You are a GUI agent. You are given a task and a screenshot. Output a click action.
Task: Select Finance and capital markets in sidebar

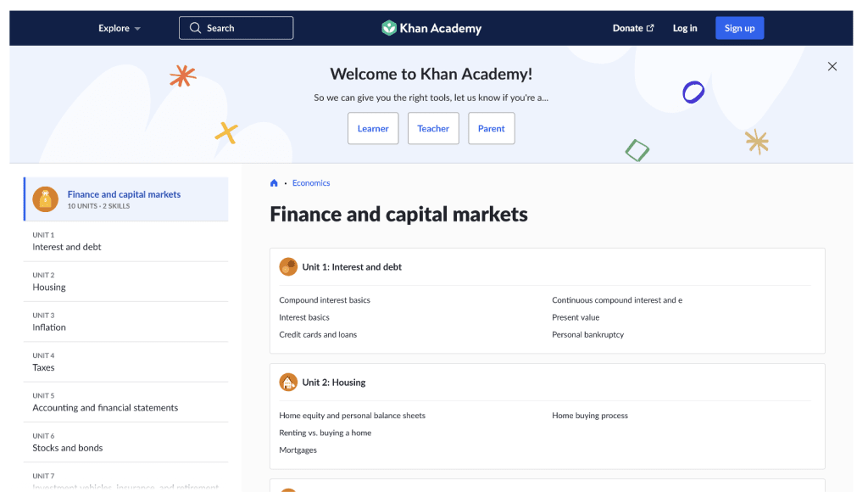pyautogui.click(x=126, y=199)
